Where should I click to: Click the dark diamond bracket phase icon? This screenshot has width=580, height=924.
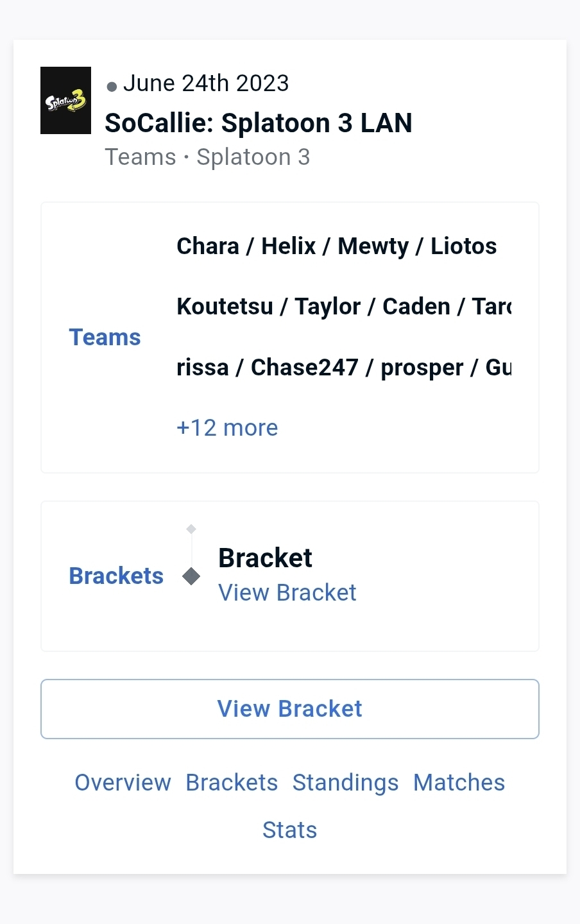[191, 576]
